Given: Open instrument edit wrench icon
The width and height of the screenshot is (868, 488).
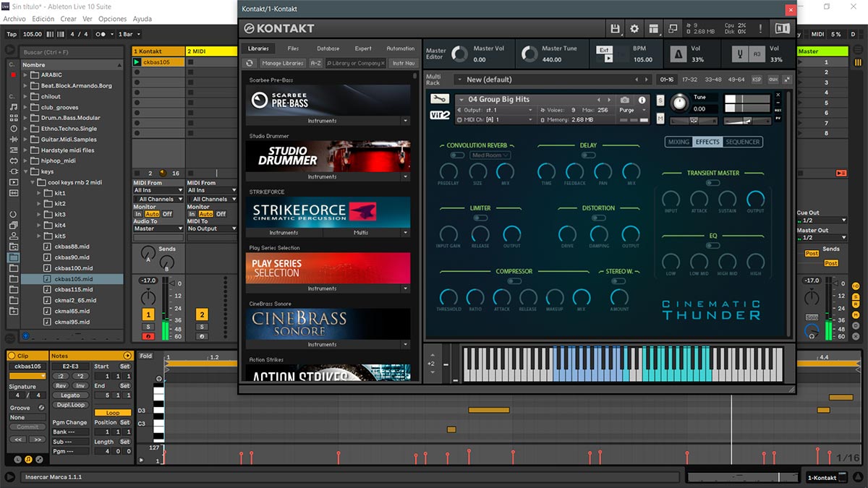Looking at the screenshot, I should (439, 99).
